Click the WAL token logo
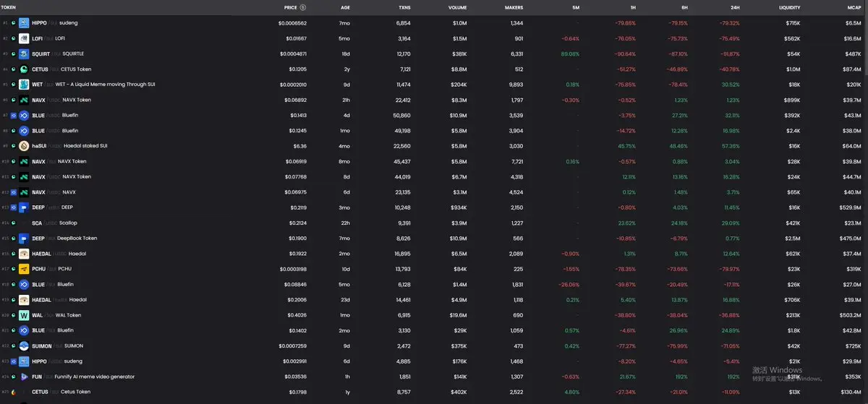This screenshot has width=868, height=404. (x=24, y=315)
